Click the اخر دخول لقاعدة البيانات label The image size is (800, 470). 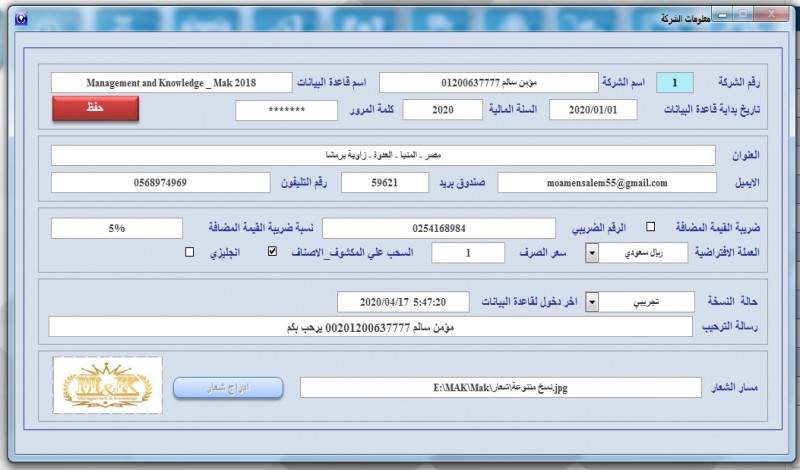(x=530, y=302)
